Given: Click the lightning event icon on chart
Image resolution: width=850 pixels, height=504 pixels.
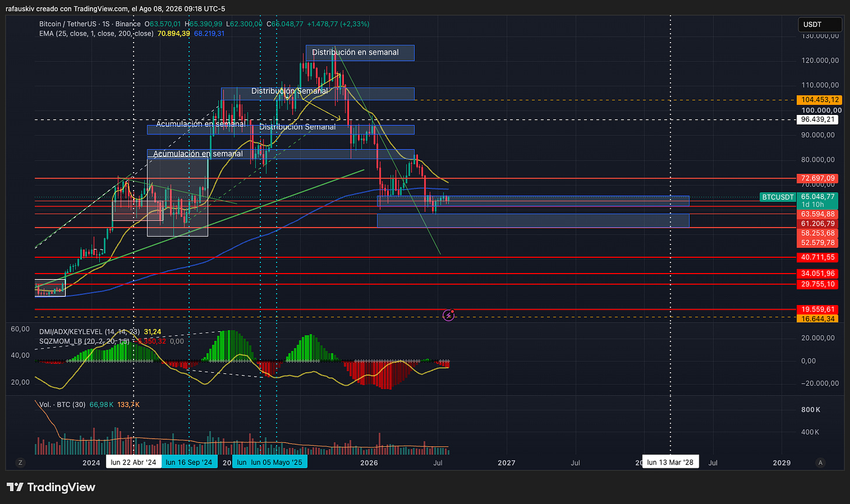Looking at the screenshot, I should coord(448,316).
